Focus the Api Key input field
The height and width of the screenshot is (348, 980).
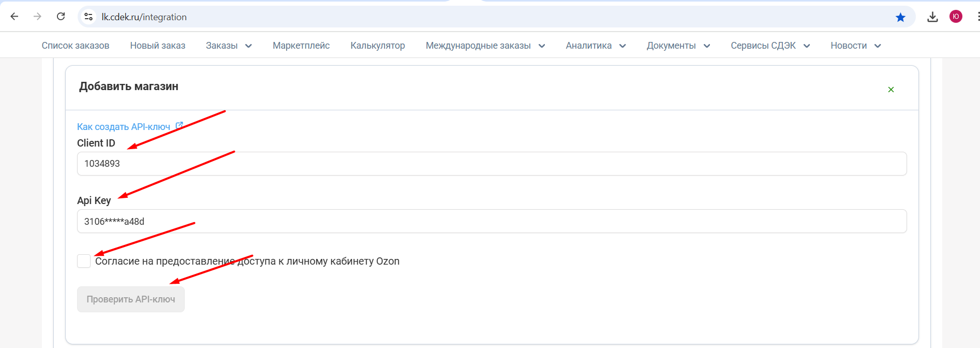coord(492,221)
